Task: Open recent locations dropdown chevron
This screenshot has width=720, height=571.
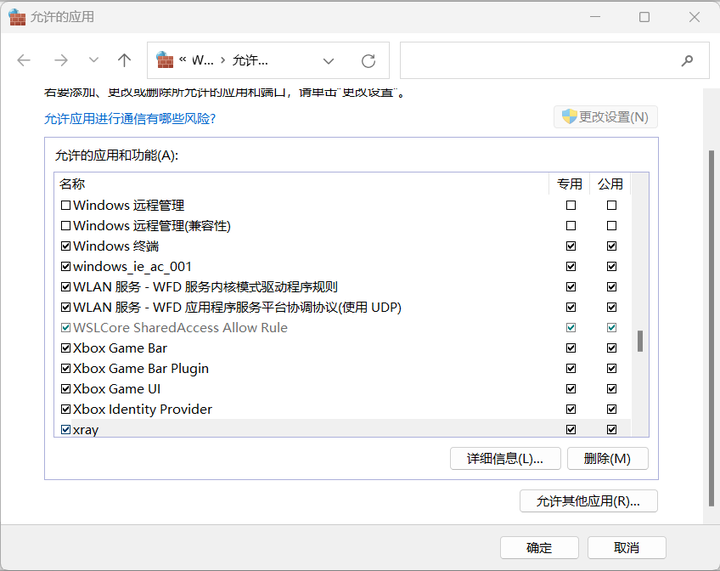Action: pos(93,60)
